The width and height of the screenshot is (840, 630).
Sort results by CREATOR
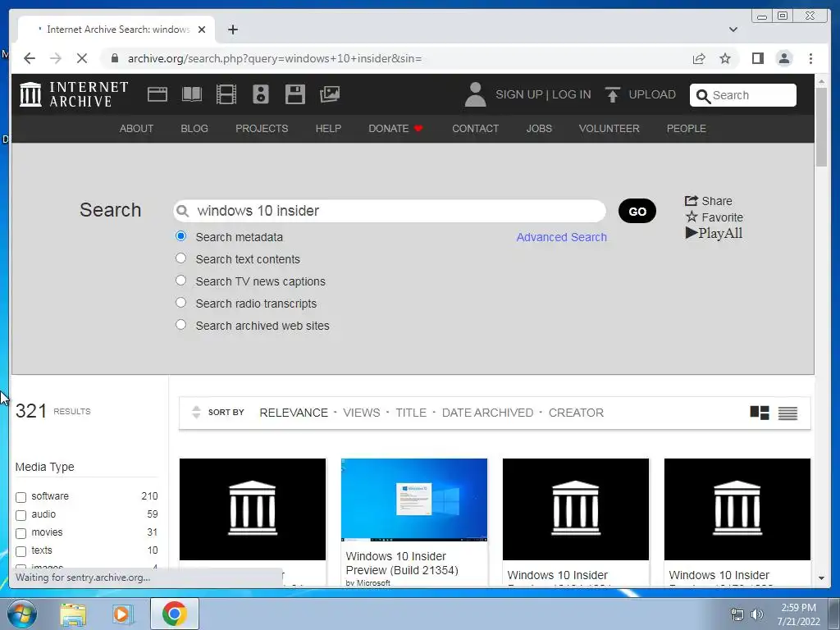coord(576,413)
